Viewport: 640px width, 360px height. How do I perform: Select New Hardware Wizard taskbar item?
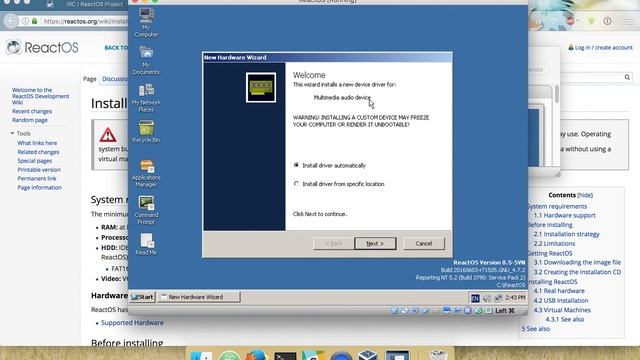[x=198, y=297]
